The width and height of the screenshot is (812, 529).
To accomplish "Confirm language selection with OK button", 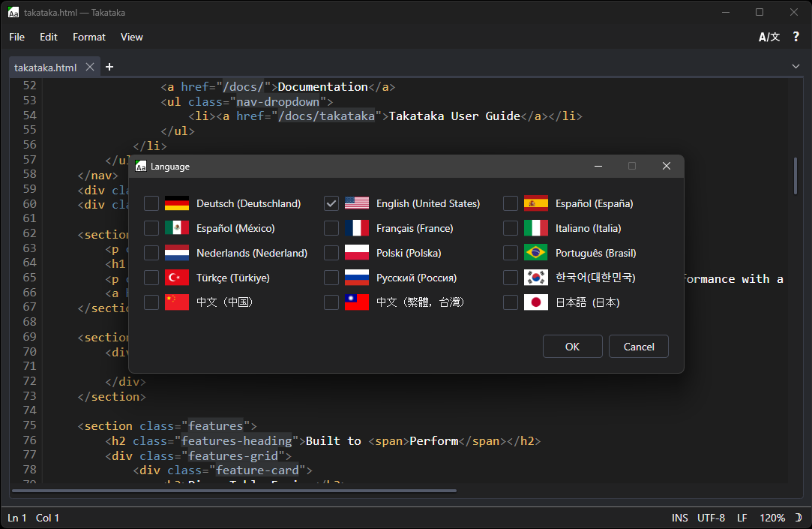I will (572, 347).
